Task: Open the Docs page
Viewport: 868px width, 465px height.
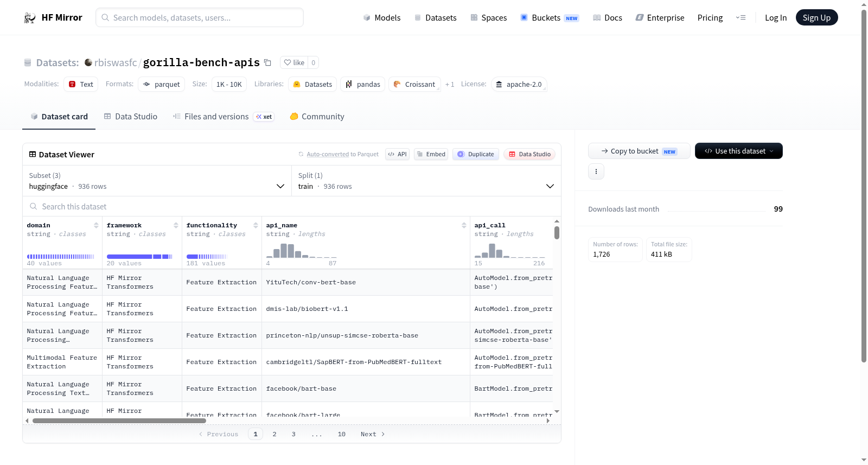Action: point(608,18)
